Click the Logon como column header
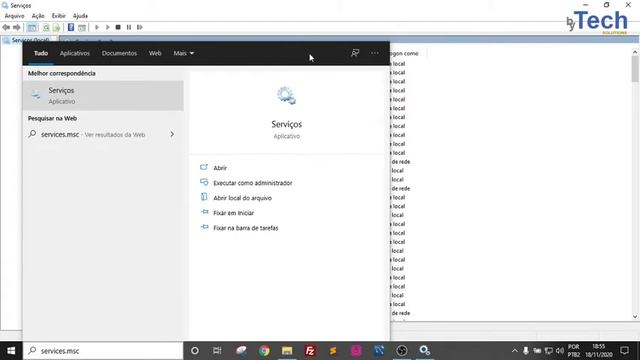The height and width of the screenshot is (360, 640). click(404, 53)
